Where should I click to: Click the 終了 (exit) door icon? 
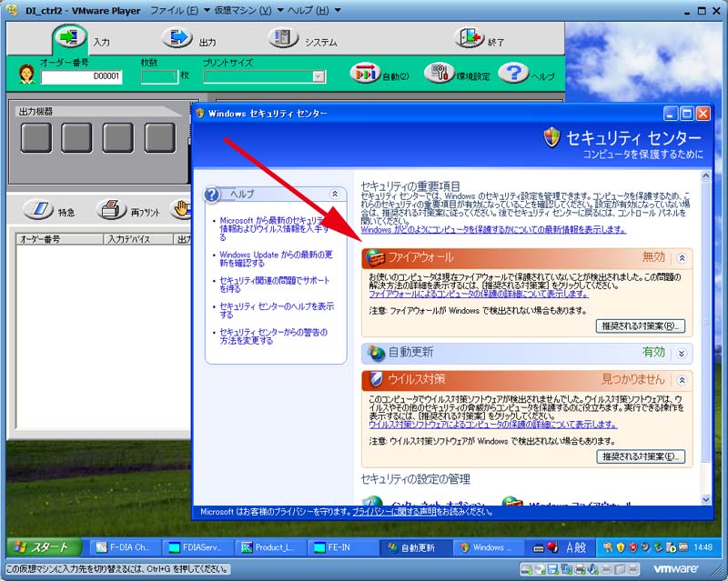[x=470, y=37]
